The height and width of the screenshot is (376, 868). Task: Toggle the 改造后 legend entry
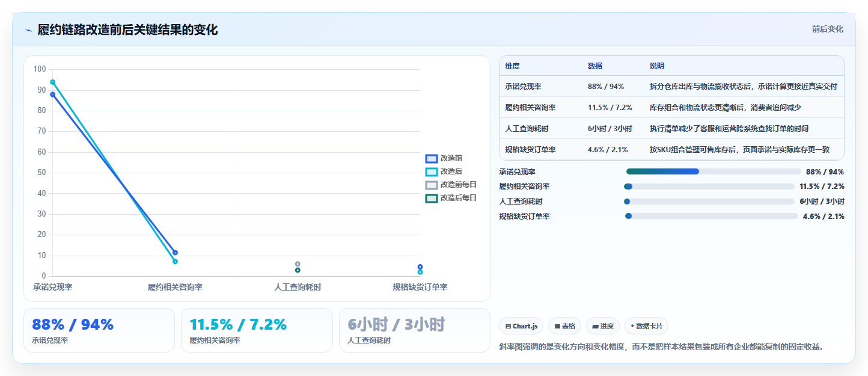pyautogui.click(x=444, y=171)
